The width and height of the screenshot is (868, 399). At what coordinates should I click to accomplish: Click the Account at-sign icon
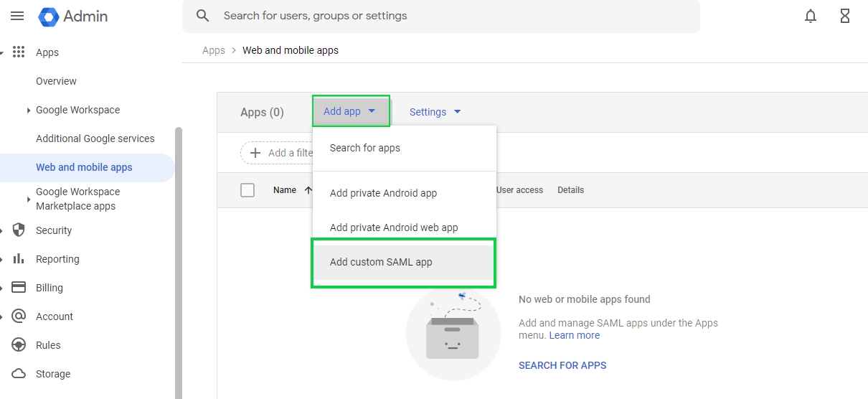(x=19, y=316)
